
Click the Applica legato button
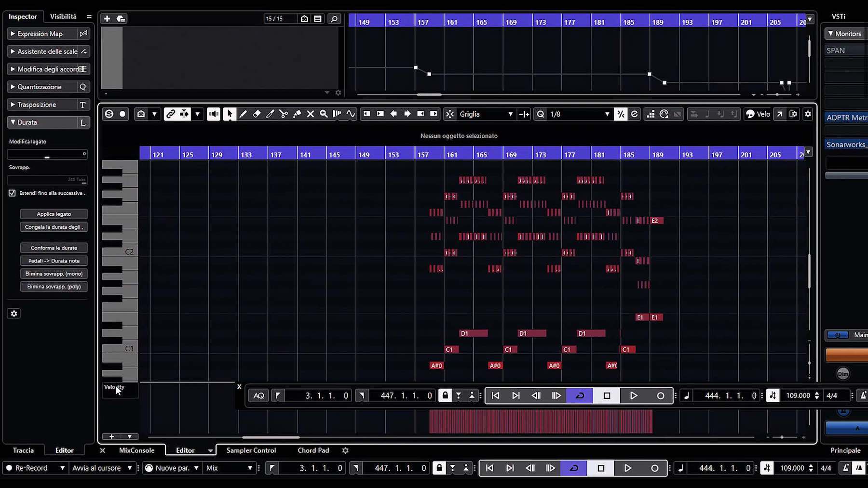pos(54,213)
